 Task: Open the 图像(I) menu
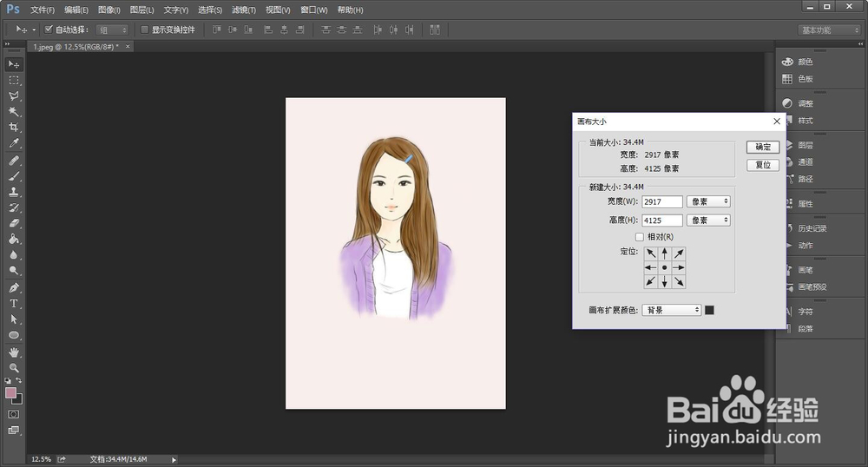coord(109,10)
